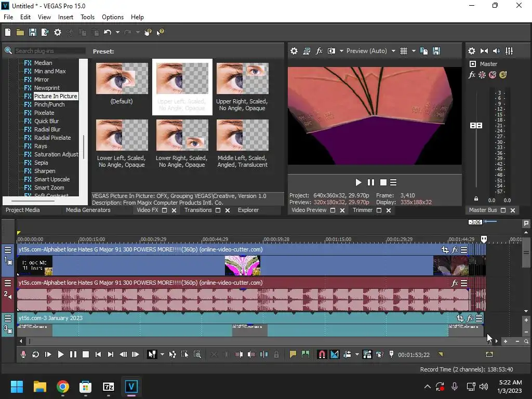Toggle loop playback button
The height and width of the screenshot is (399, 532).
coord(35,354)
